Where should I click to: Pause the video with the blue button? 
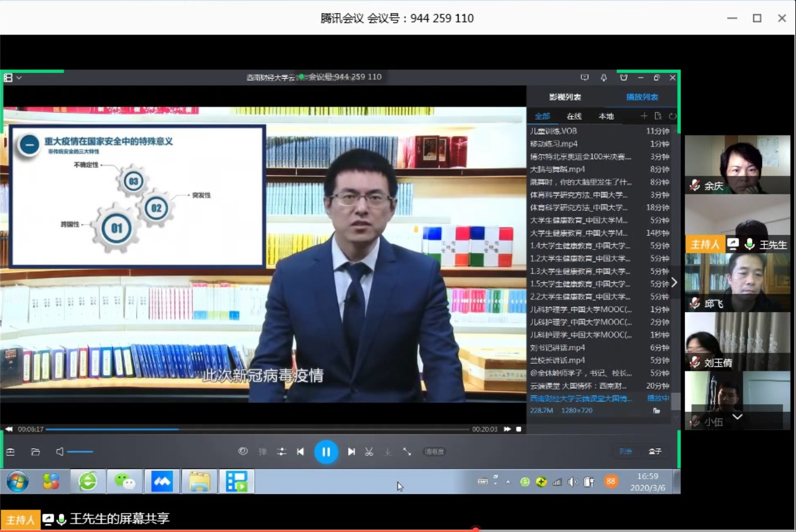pos(326,452)
